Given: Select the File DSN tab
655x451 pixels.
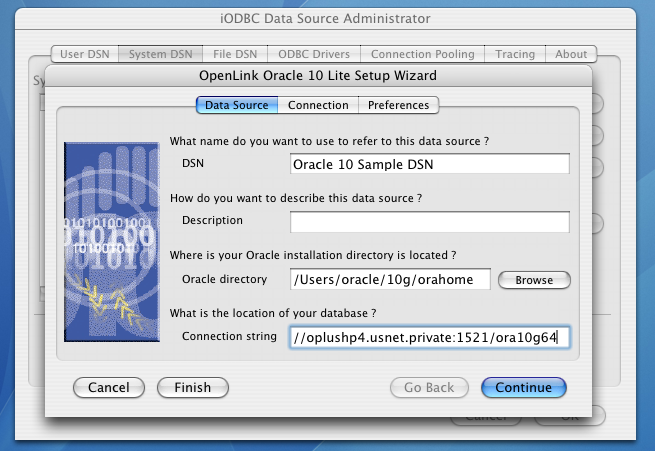Looking at the screenshot, I should point(235,54).
